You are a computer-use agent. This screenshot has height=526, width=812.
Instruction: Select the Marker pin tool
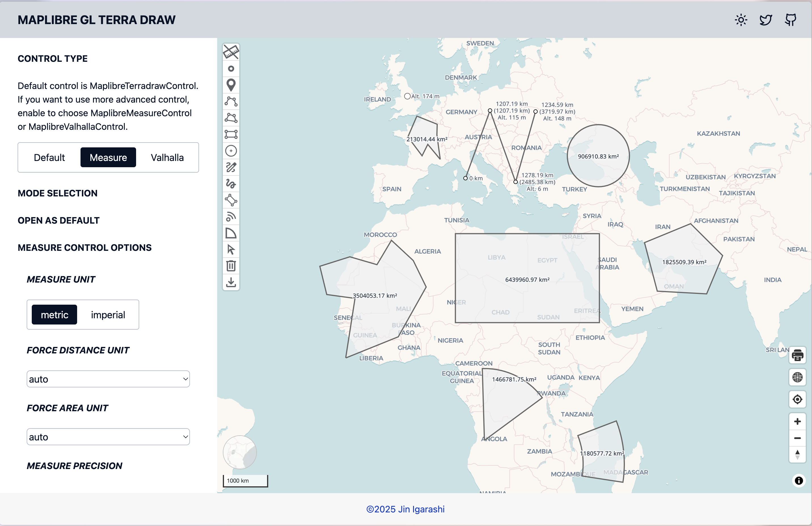pos(231,85)
